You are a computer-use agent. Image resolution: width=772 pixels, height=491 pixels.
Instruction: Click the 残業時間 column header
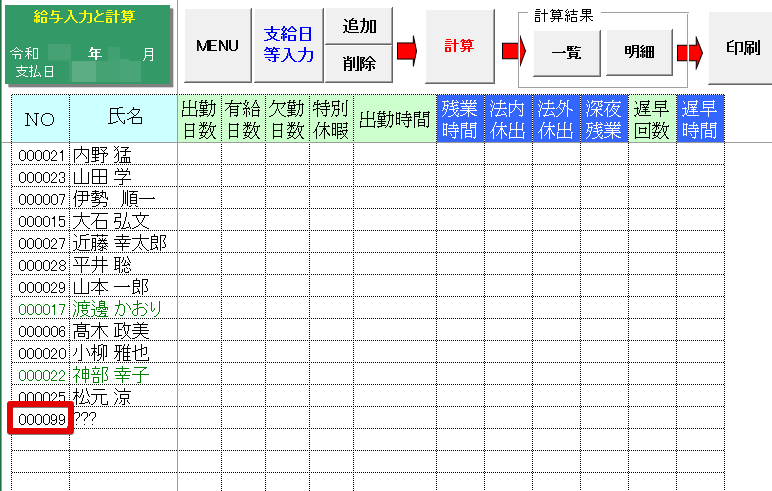[460, 119]
